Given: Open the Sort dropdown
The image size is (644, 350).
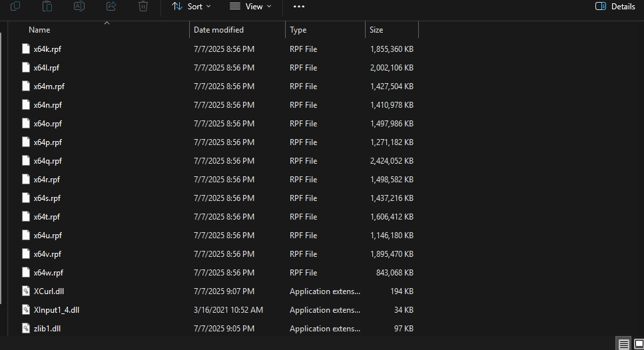Looking at the screenshot, I should (190, 6).
